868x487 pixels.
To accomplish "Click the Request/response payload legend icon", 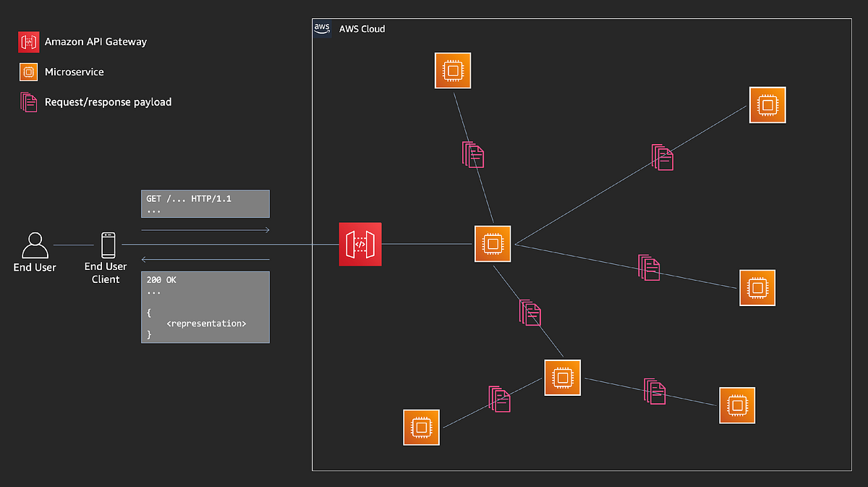I will (x=28, y=102).
